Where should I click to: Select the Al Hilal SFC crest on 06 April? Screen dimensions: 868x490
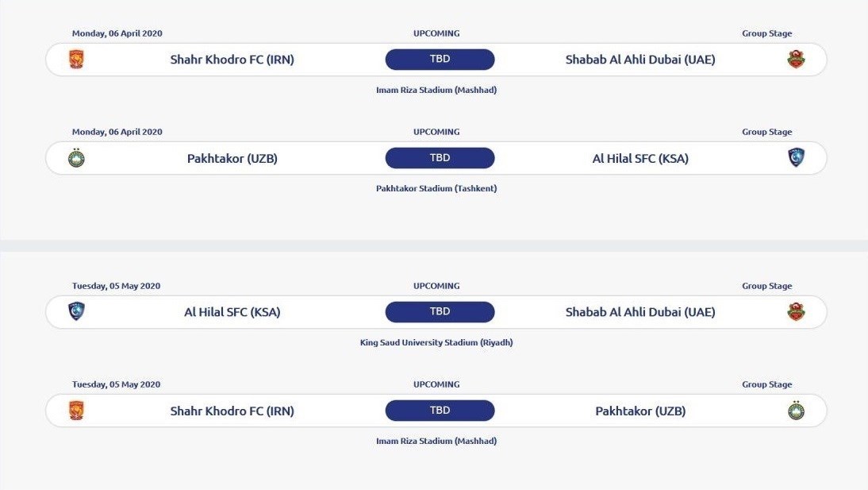coord(797,157)
